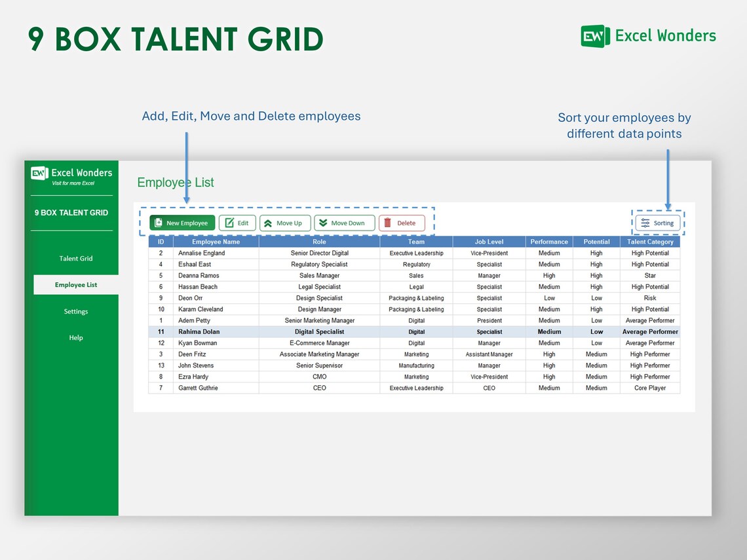Click the Talent Category header cell
747x560 pixels.
(650, 241)
